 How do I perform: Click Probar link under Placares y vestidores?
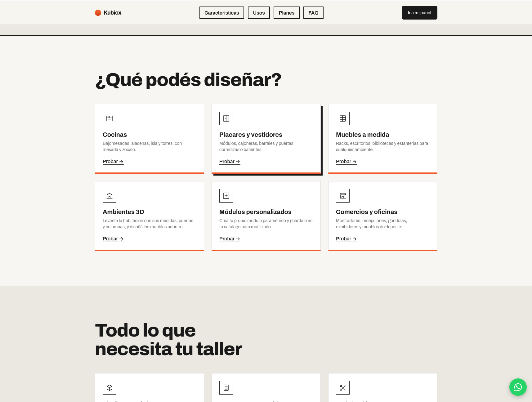(230, 162)
